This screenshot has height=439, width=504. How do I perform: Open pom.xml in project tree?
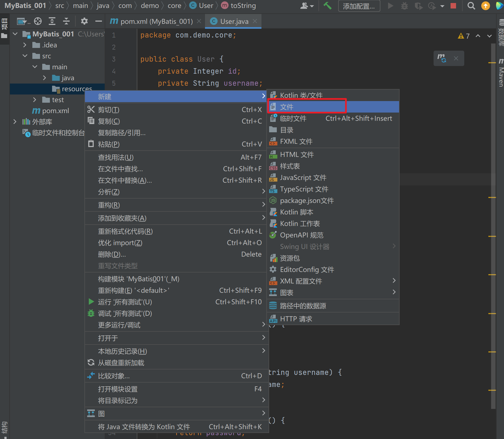[x=55, y=111]
